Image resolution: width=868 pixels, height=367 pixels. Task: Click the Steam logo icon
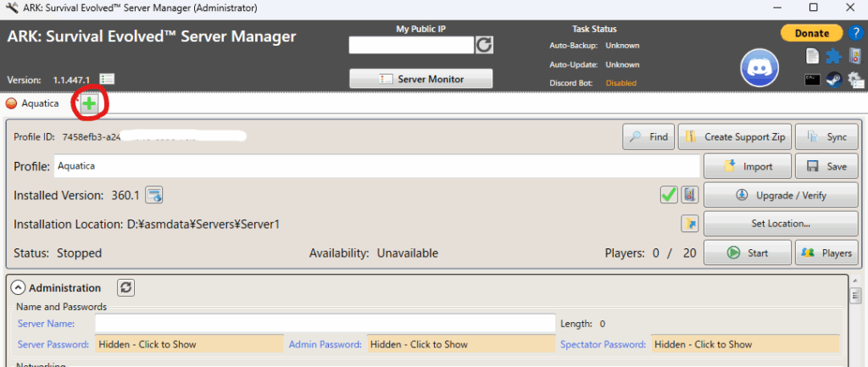click(x=834, y=80)
